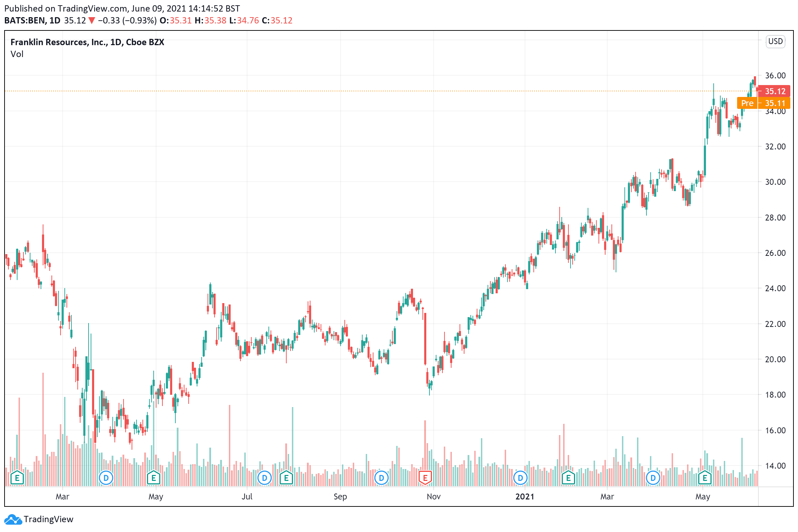The image size is (798, 532).
Task: Click the 30.00 price axis label
Action: coord(775,182)
